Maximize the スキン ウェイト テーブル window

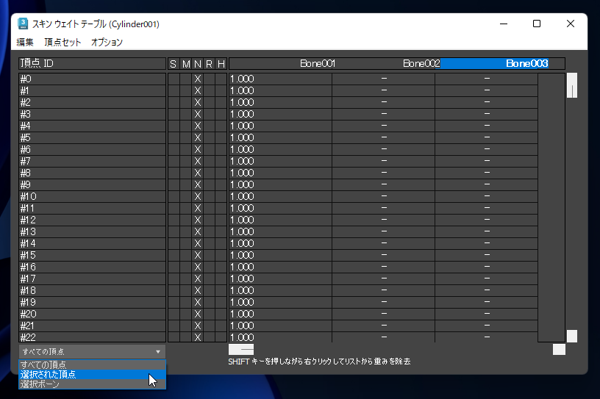(x=537, y=24)
